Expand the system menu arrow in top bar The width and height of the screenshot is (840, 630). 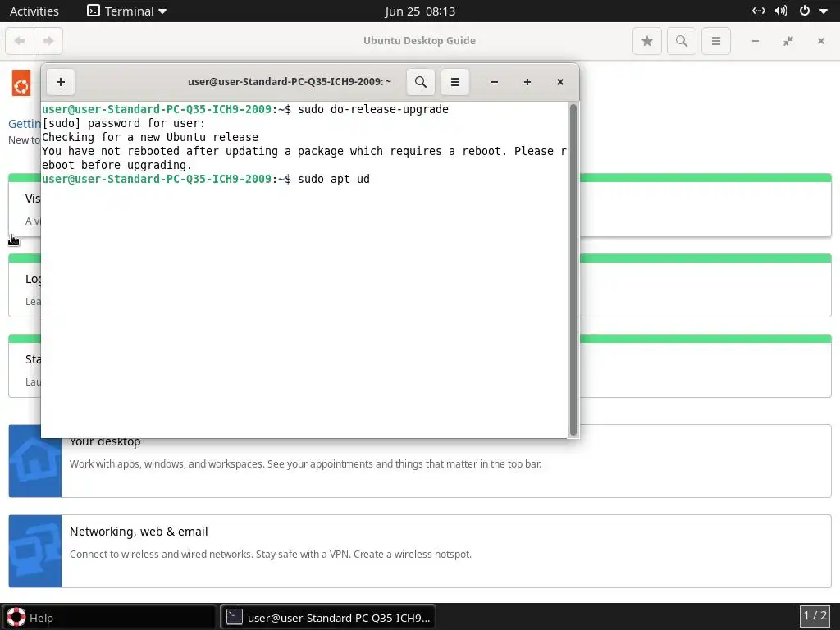click(824, 11)
